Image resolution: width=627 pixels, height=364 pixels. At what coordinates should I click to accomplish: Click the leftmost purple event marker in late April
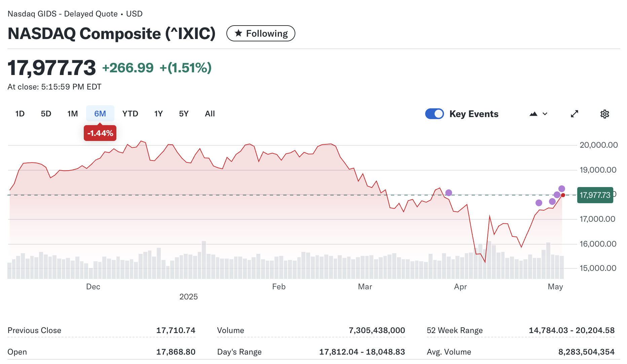[539, 203]
